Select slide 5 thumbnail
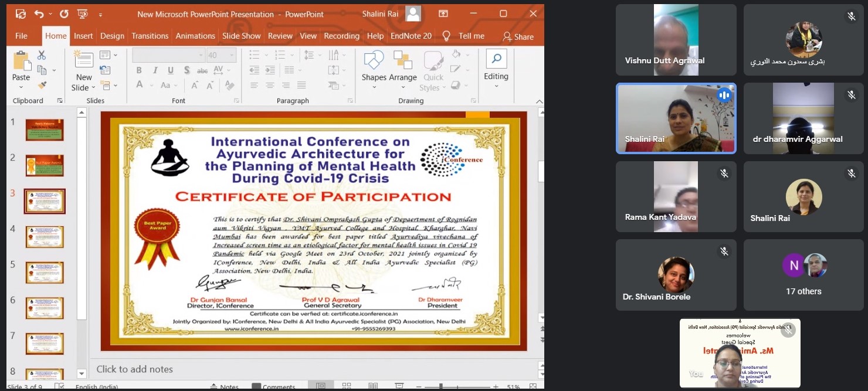Screen dimensions: 868x391 (45, 273)
